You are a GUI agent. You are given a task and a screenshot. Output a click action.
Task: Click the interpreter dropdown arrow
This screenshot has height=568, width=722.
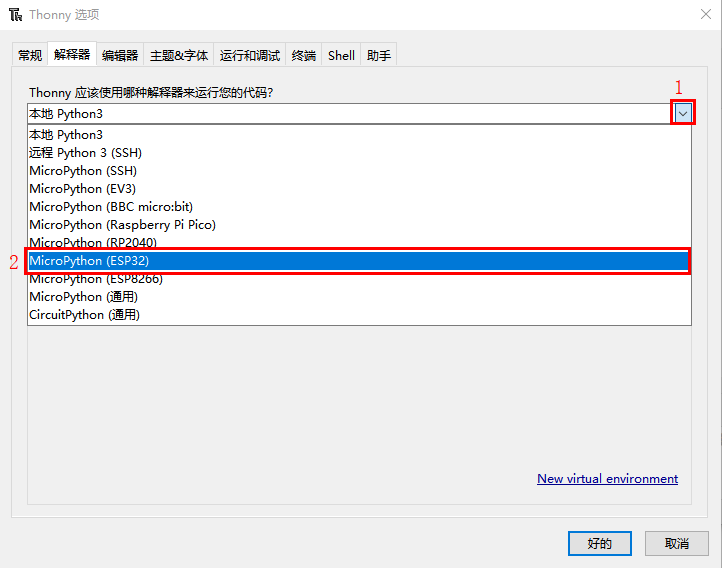683,113
